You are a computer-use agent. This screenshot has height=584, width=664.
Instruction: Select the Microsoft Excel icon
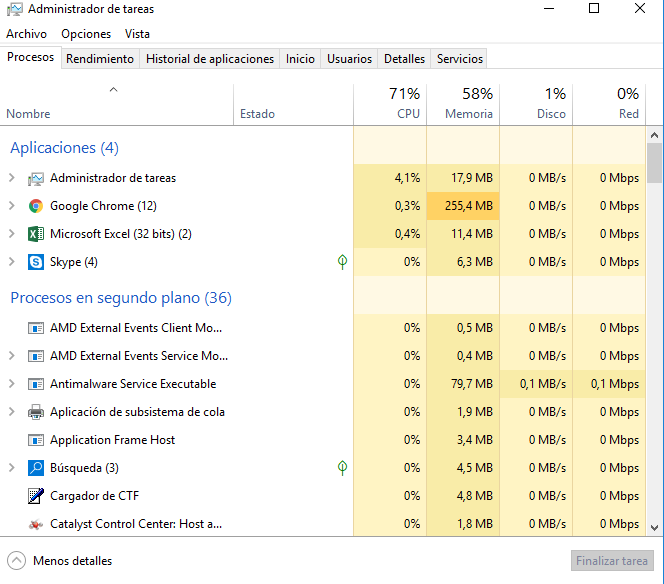coord(36,234)
